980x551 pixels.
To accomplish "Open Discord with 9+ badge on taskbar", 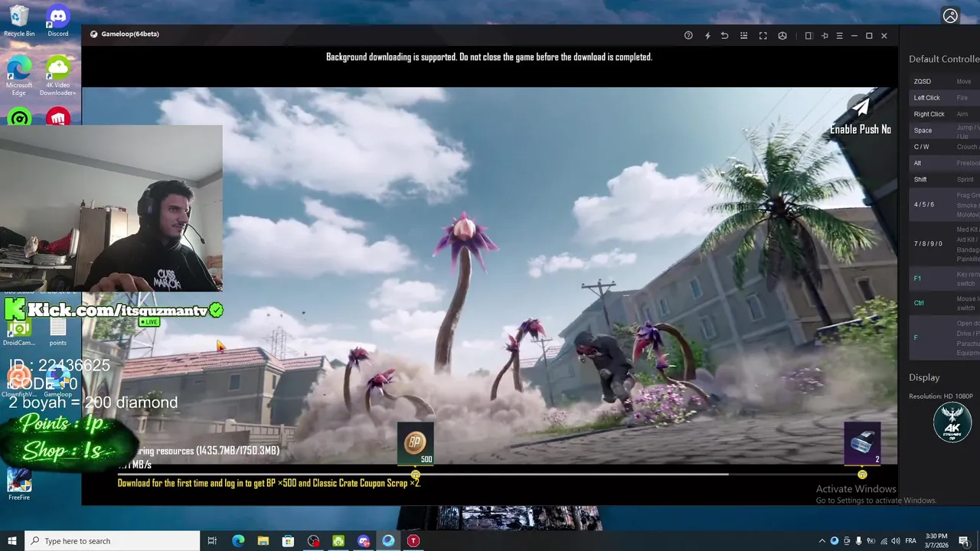I will tap(364, 541).
